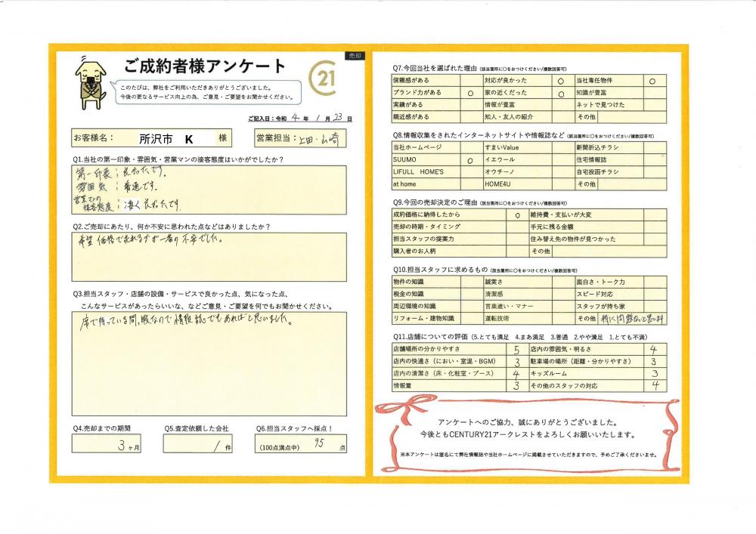This screenshot has width=756, height=534.
Task: Mark the box beside 知識が豊富
Action: [655, 92]
